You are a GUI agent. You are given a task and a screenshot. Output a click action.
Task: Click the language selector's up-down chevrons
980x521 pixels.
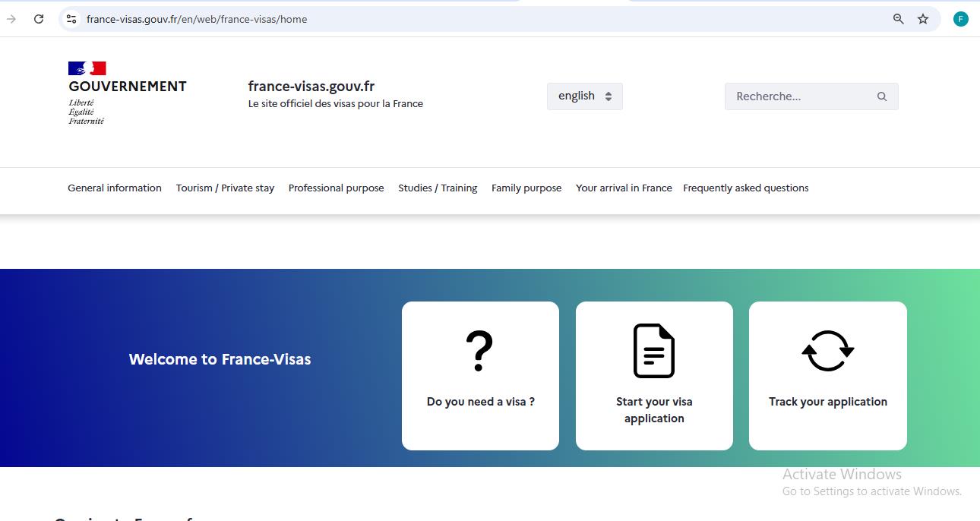pyautogui.click(x=608, y=96)
